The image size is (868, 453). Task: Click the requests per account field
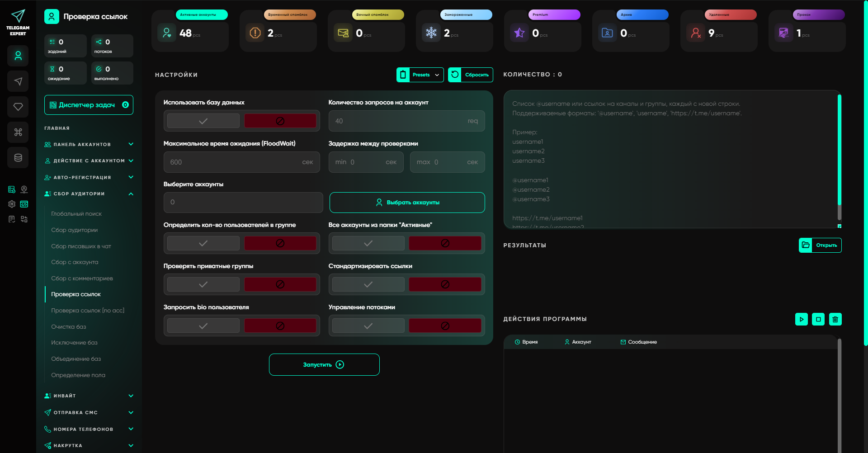pos(407,121)
